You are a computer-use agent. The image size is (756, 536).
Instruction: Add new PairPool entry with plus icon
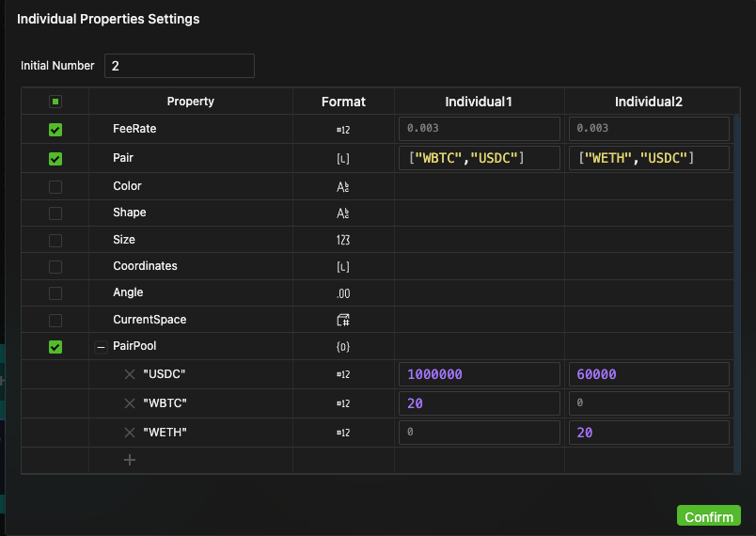tap(130, 460)
